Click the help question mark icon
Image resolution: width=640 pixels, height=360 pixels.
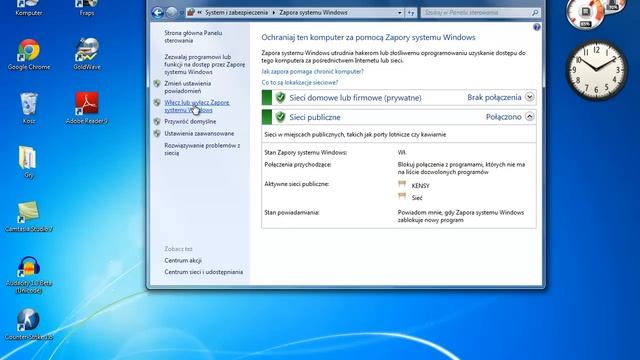pyautogui.click(x=537, y=27)
